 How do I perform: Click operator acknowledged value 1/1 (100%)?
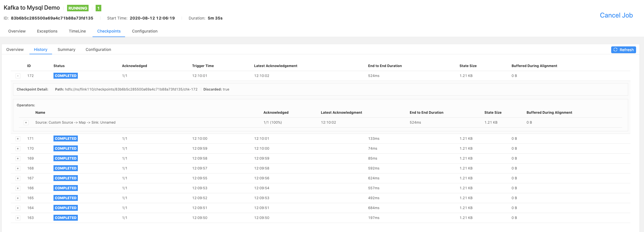pos(272,123)
